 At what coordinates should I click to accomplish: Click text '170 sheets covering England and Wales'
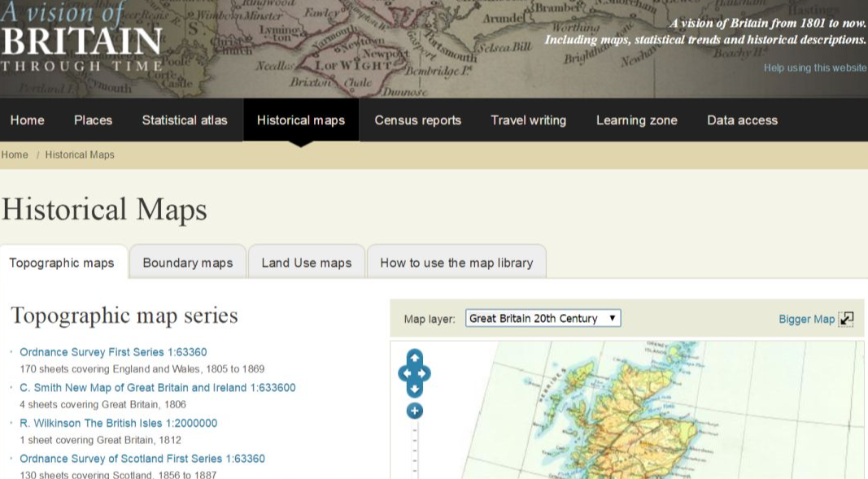coord(142,369)
